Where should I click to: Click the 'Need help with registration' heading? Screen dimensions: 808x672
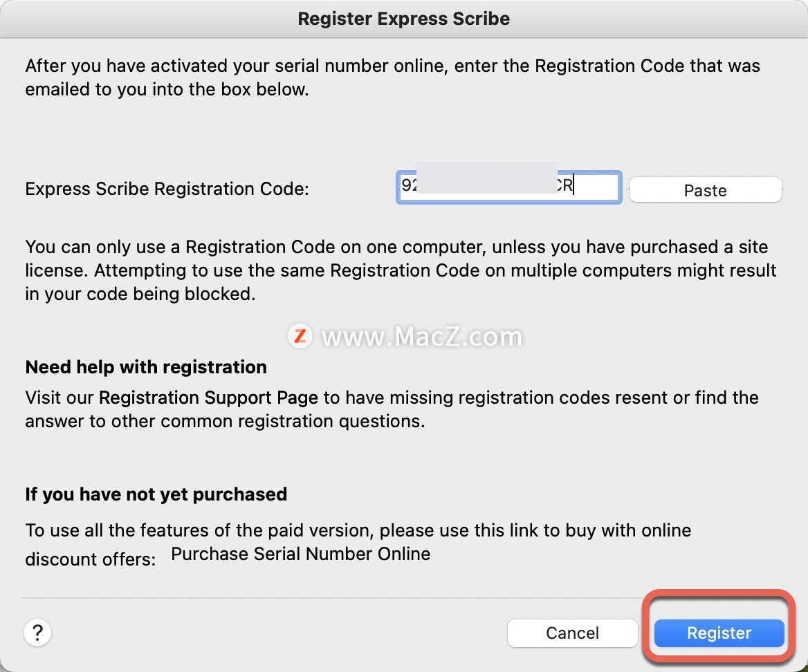pos(146,367)
